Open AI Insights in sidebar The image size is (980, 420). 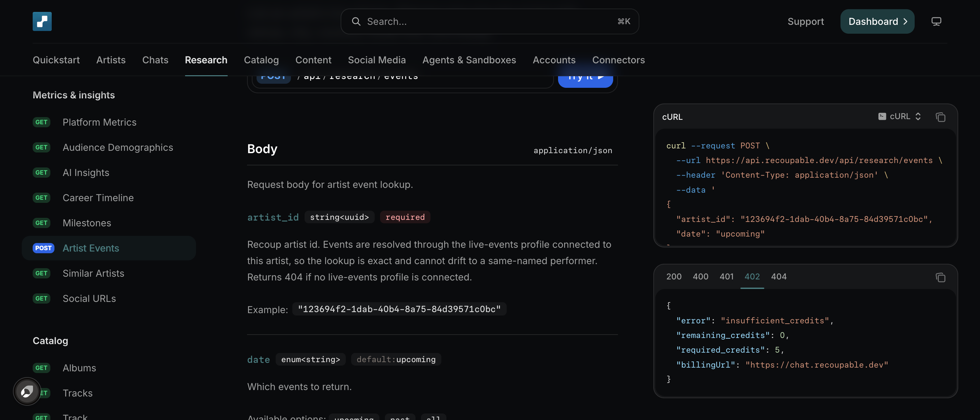(109, 172)
